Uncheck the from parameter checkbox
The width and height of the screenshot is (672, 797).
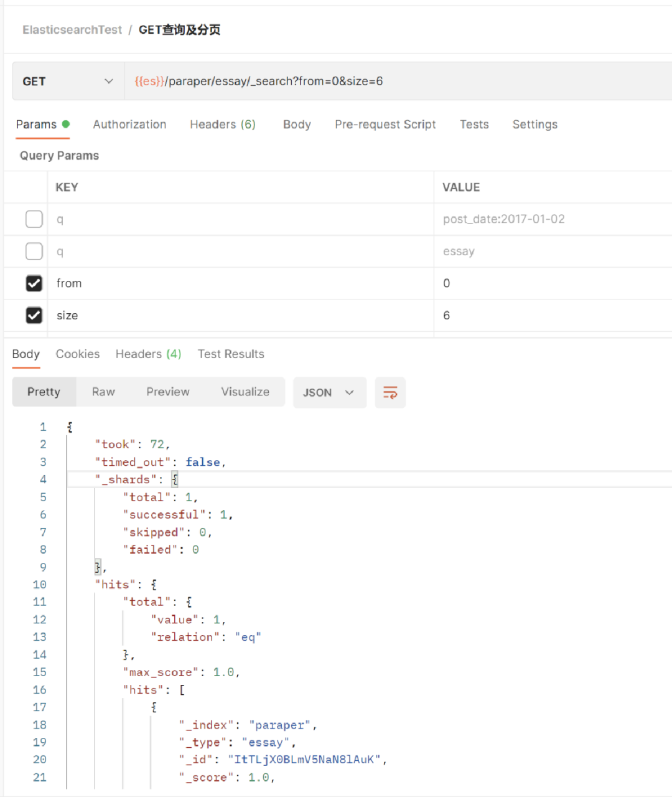(34, 283)
